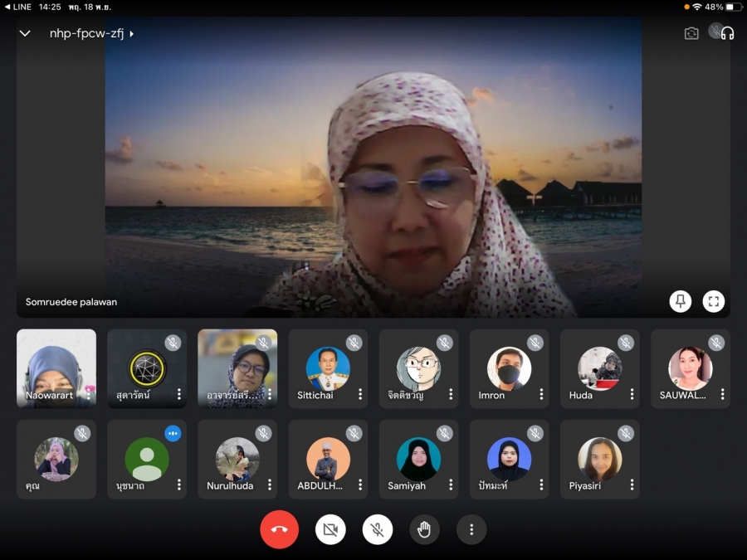Select Huda's participant tile
Screen dimensions: 747x560
click(599, 368)
